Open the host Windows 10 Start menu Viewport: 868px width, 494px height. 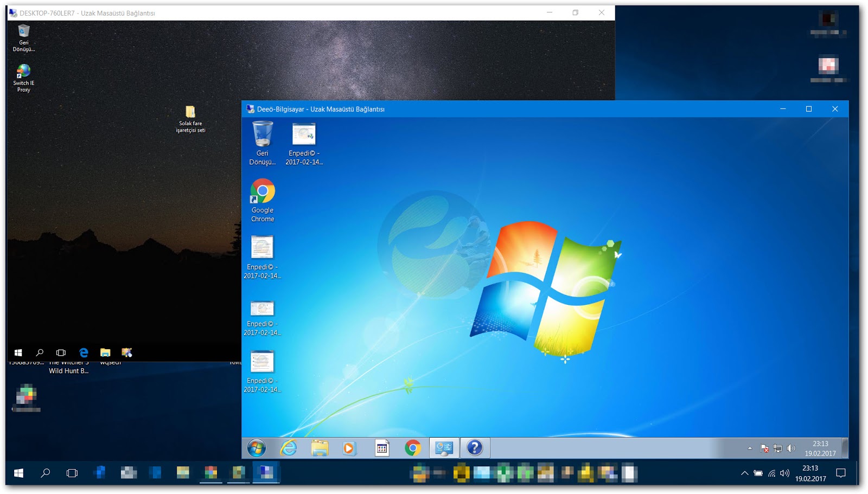(x=18, y=473)
